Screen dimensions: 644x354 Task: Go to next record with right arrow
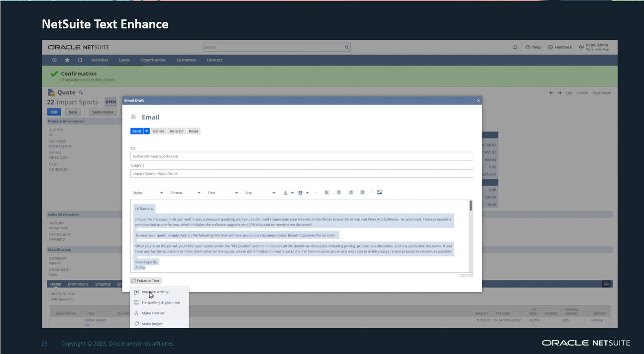tap(560, 93)
